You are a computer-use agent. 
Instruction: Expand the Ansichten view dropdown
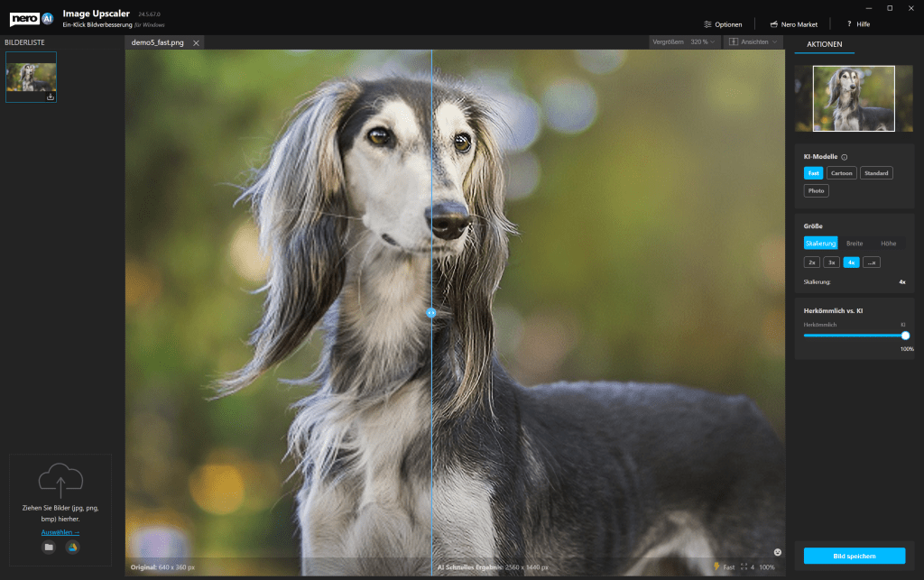coord(753,42)
